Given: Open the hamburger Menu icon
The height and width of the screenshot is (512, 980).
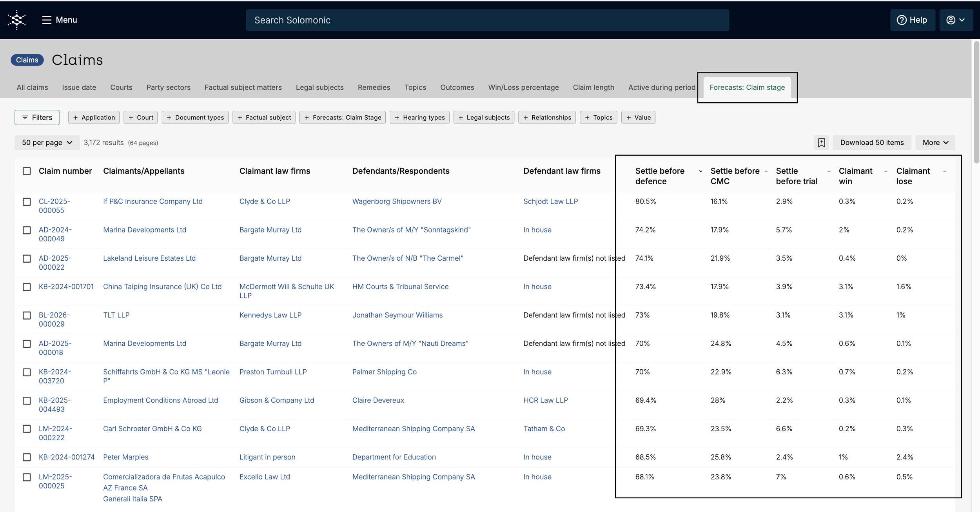Looking at the screenshot, I should 47,20.
